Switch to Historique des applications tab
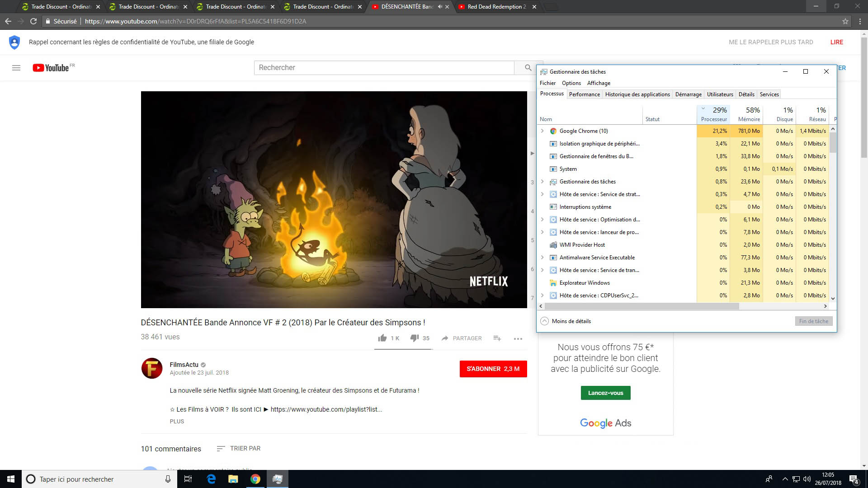Viewport: 868px width, 488px height. coord(637,94)
